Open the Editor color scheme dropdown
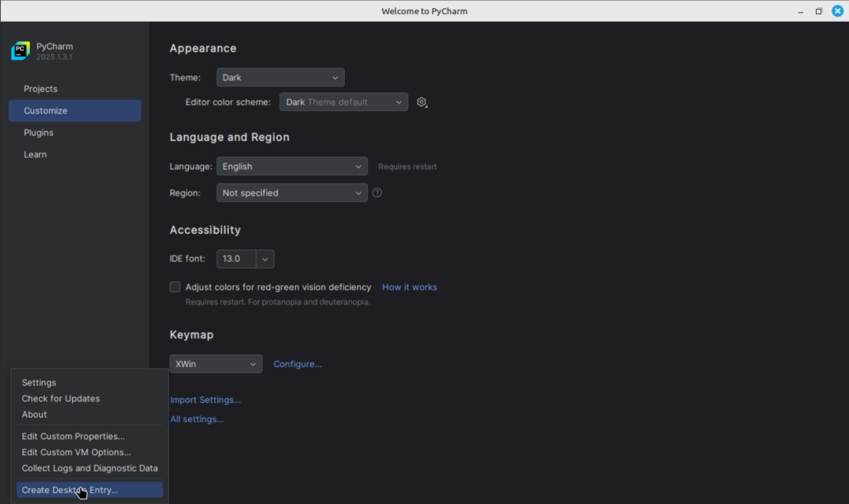The image size is (849, 504). [x=343, y=102]
